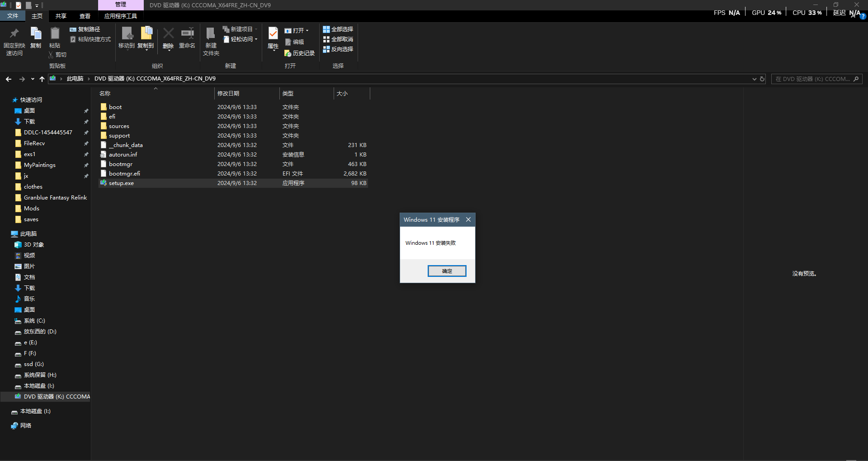Switch to the 查看 (View) ribbon tab
The height and width of the screenshot is (461, 868).
pyautogui.click(x=85, y=16)
